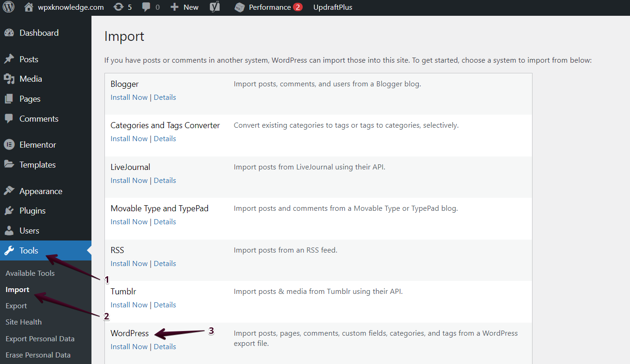The height and width of the screenshot is (364, 630).
Task: Click the Pages icon in sidebar
Action: pyautogui.click(x=9, y=99)
